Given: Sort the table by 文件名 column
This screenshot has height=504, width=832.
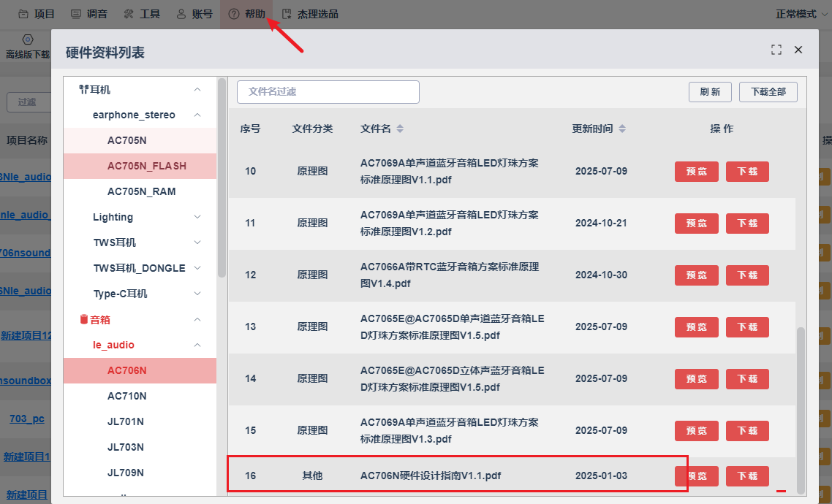Looking at the screenshot, I should (x=400, y=129).
